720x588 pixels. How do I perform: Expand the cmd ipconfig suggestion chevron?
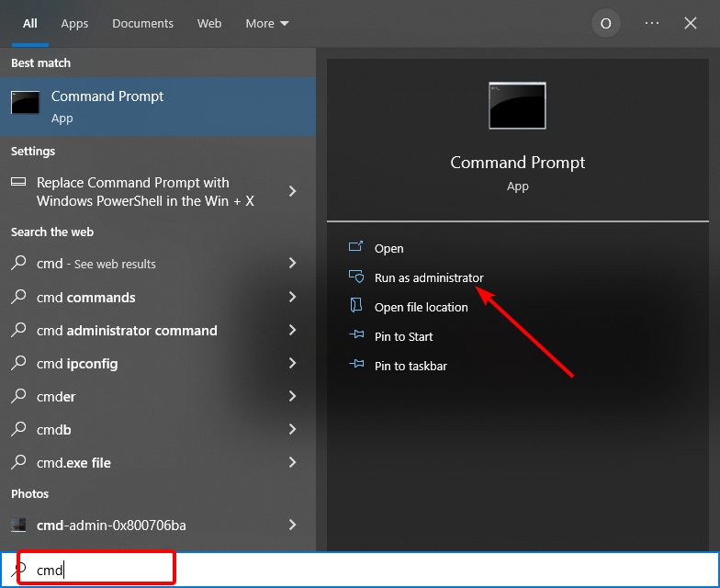point(292,364)
